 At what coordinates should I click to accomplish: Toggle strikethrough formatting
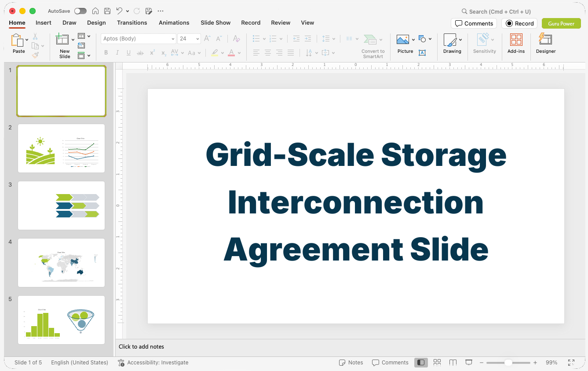pyautogui.click(x=140, y=53)
